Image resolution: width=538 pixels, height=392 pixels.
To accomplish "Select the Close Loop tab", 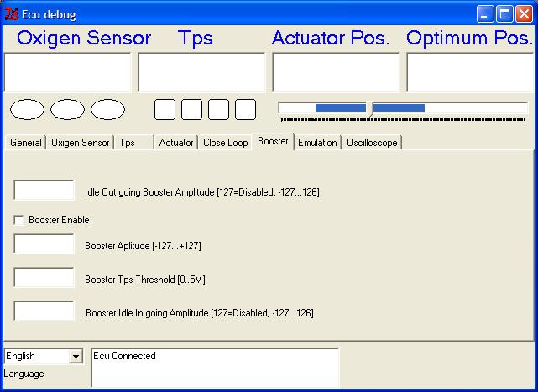I will [225, 143].
